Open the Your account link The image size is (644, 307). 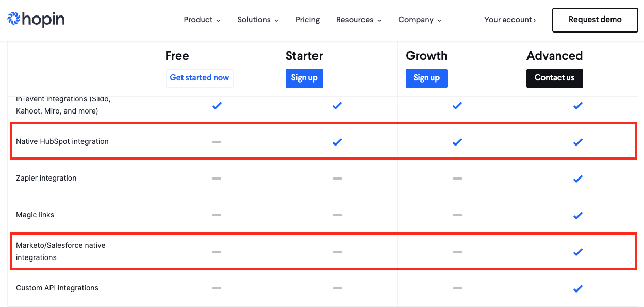click(509, 20)
